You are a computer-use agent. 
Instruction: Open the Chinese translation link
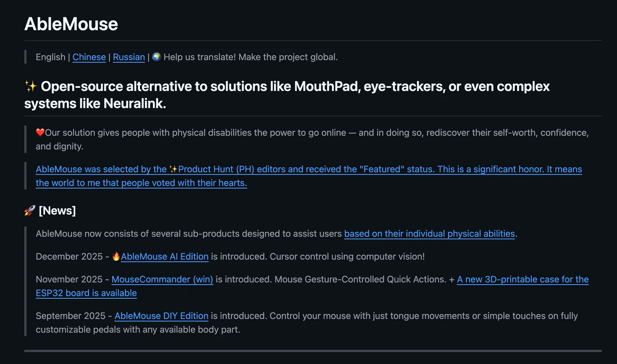(89, 57)
